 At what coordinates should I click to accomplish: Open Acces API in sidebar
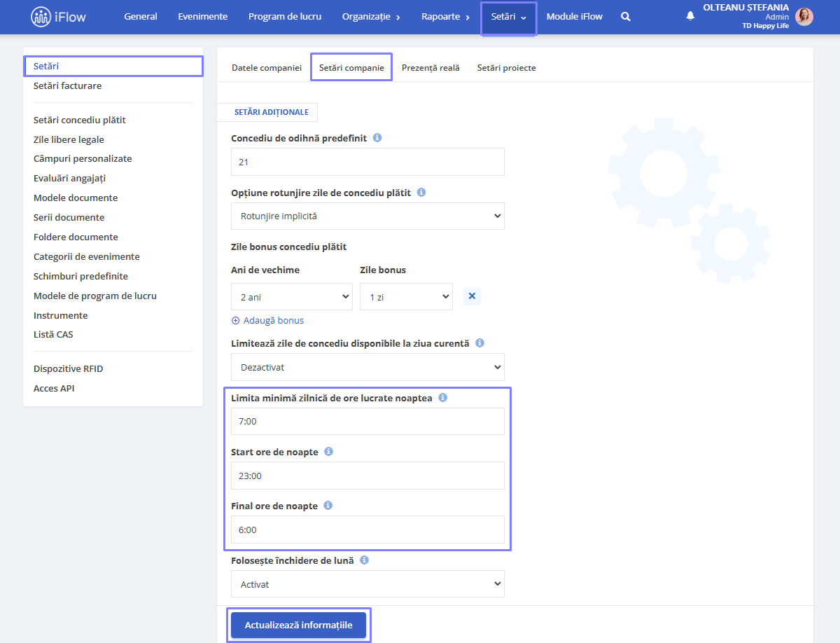pyautogui.click(x=54, y=388)
